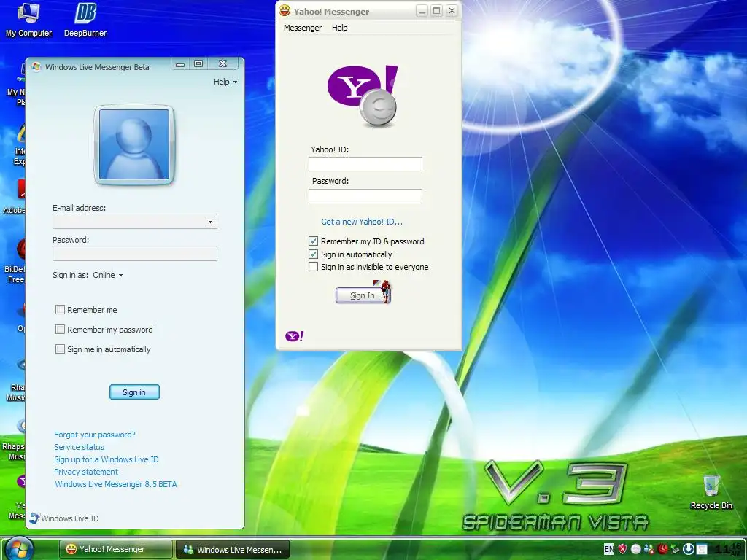Click the taskbar clock
This screenshot has height=560, width=747.
tap(728, 549)
